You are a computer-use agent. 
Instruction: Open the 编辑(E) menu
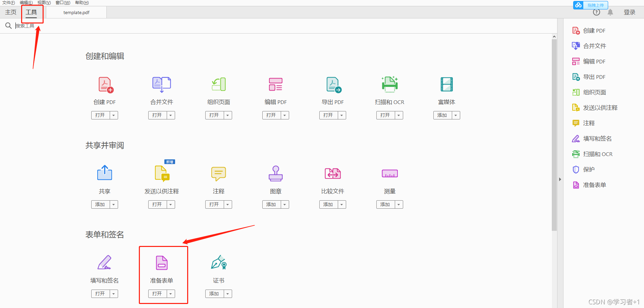tap(26, 3)
